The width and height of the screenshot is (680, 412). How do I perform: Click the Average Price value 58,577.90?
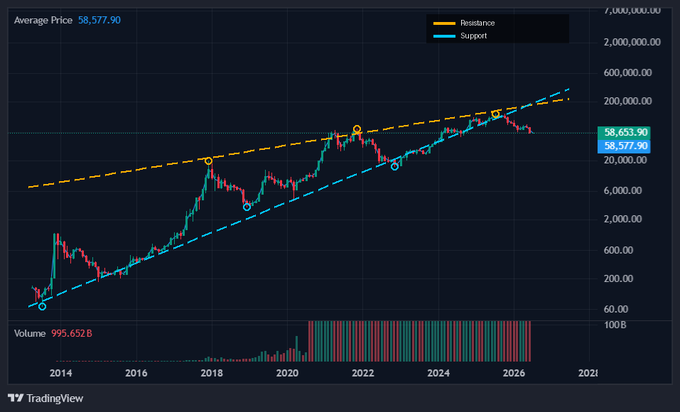(x=99, y=20)
